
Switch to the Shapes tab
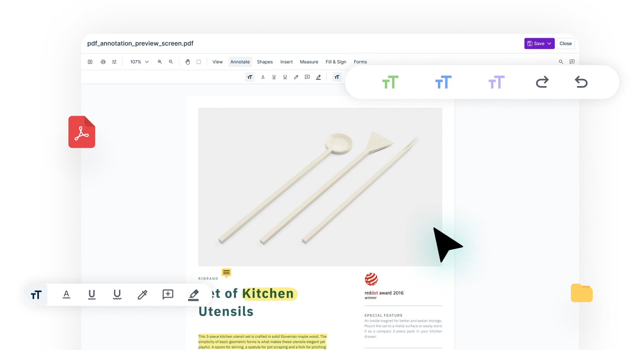click(265, 62)
